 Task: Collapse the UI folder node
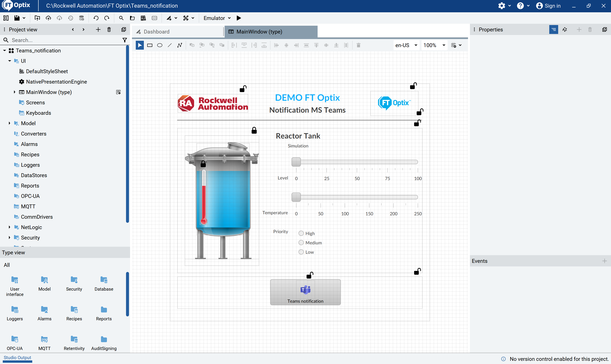(9, 61)
